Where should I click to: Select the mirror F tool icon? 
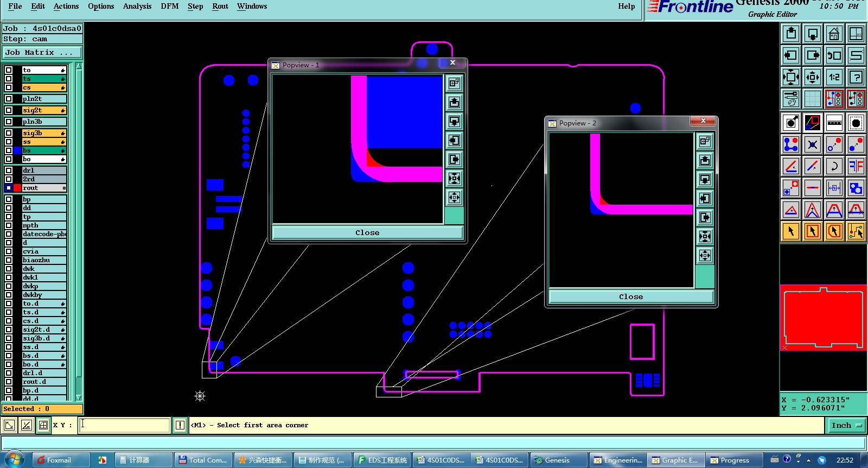(x=856, y=166)
